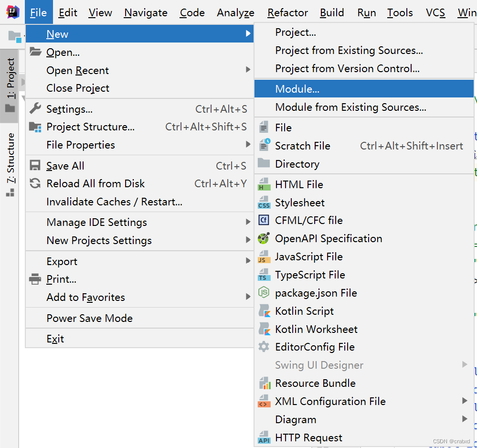The image size is (477, 448).
Task: Click the Node.js package.json icon
Action: [x=264, y=292]
